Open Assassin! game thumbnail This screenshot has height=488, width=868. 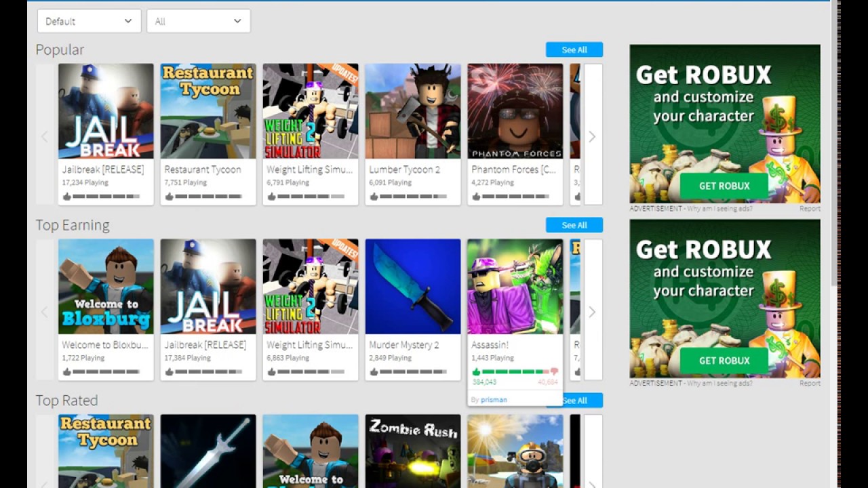[515, 287]
